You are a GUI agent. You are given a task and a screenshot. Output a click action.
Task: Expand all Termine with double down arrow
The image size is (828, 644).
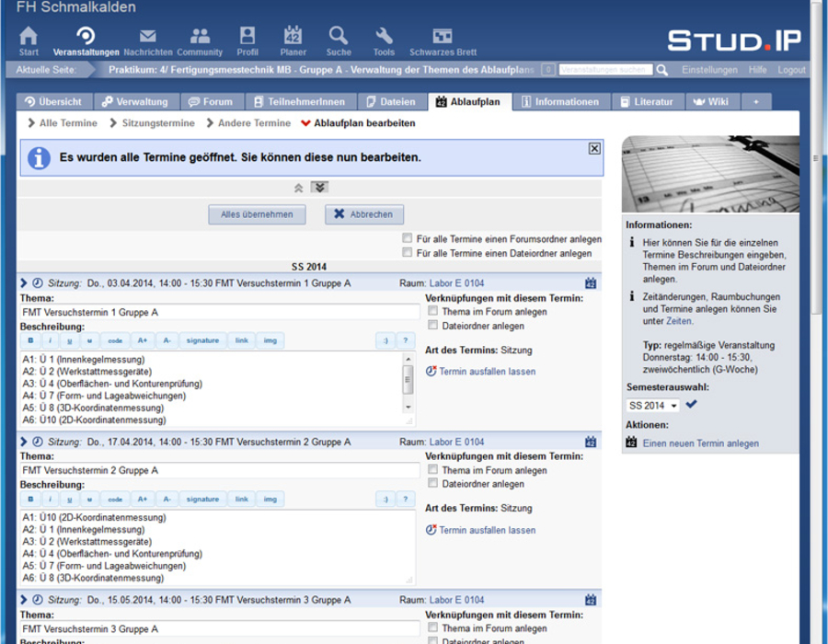click(319, 188)
